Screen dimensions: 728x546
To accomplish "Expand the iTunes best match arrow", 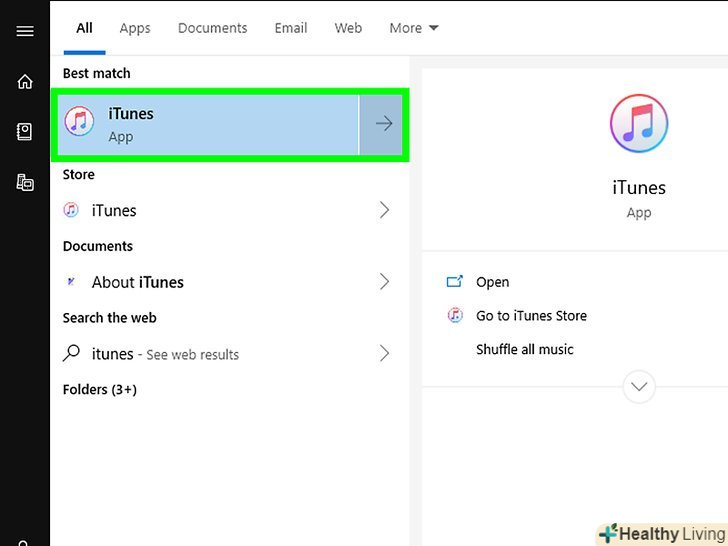I will [383, 124].
